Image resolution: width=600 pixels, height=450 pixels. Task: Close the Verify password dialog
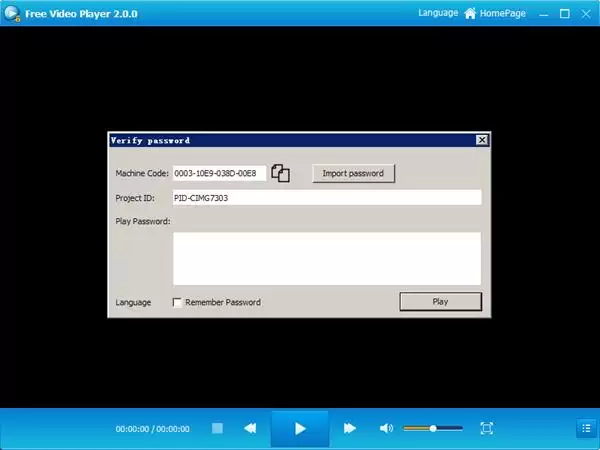[x=482, y=140]
